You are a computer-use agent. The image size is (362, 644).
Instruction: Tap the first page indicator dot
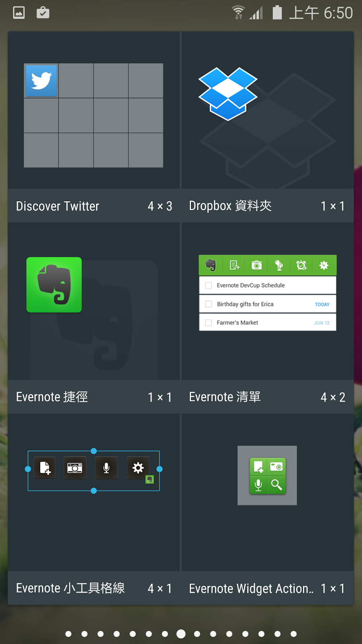[x=68, y=634]
